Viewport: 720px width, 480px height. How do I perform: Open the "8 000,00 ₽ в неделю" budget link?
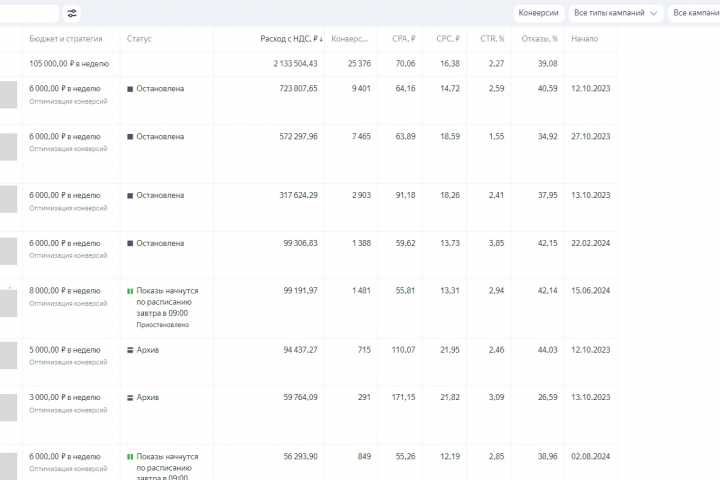[65, 290]
